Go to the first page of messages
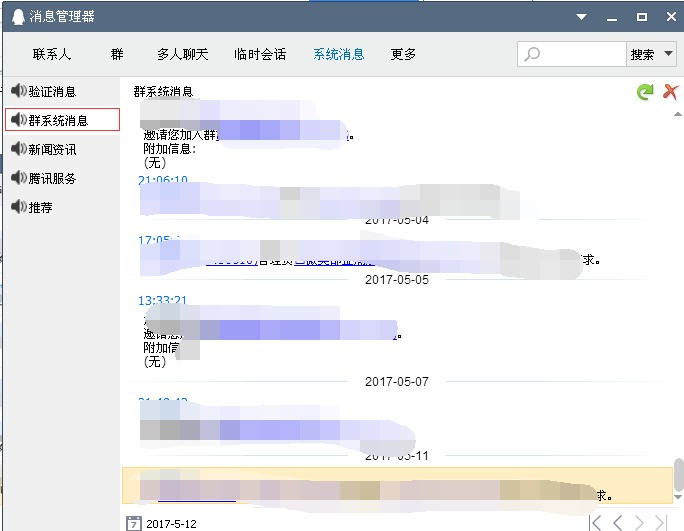The width and height of the screenshot is (684, 531). coord(595,523)
